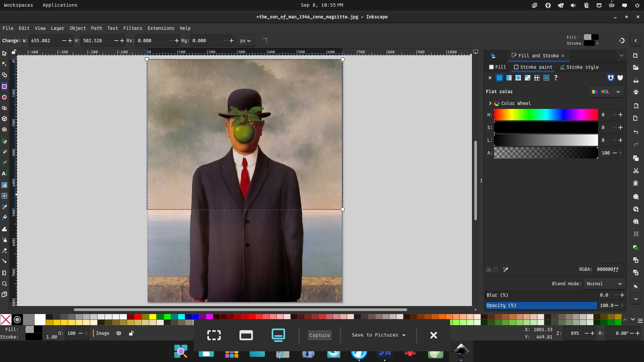Select the Node editing tool
This screenshot has height=362, width=644.
[x=4, y=64]
